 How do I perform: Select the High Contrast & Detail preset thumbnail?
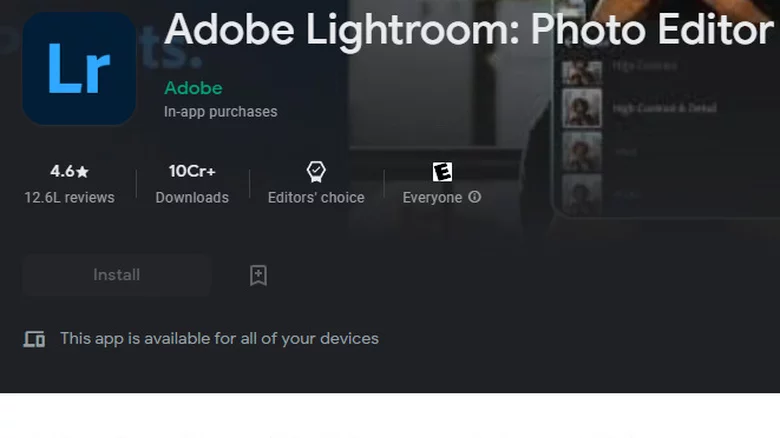pyautogui.click(x=582, y=108)
